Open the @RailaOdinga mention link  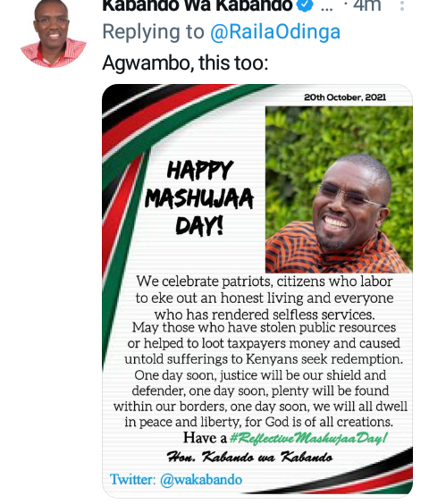(x=275, y=32)
